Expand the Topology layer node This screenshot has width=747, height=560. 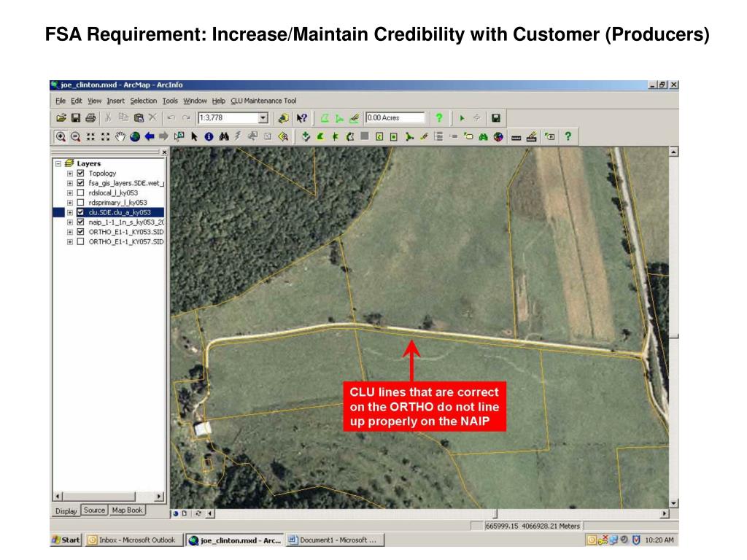69,174
